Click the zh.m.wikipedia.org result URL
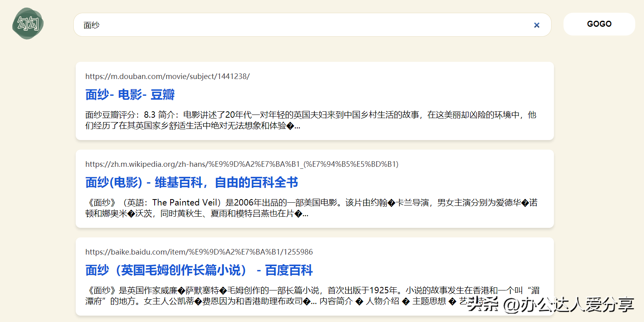The height and width of the screenshot is (322, 644). [x=242, y=164]
